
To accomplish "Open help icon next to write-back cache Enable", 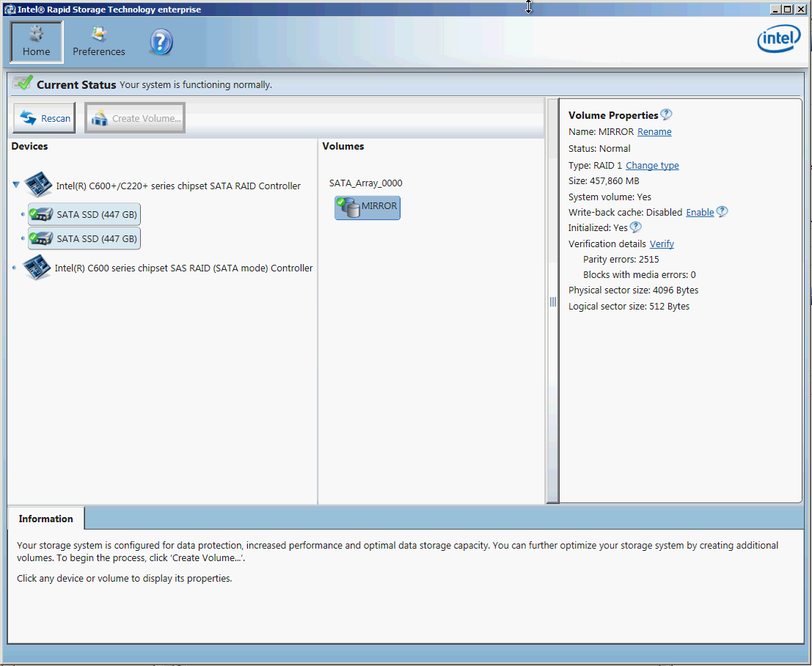I will tap(722, 212).
